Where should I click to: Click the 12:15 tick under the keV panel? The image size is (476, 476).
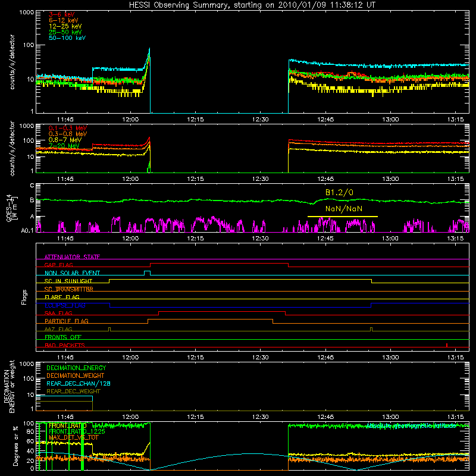point(195,120)
